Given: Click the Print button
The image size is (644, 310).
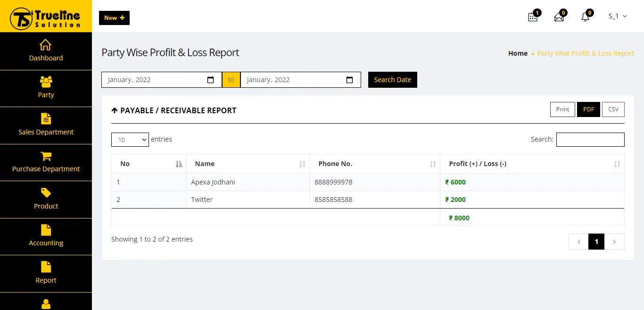Looking at the screenshot, I should [x=562, y=109].
